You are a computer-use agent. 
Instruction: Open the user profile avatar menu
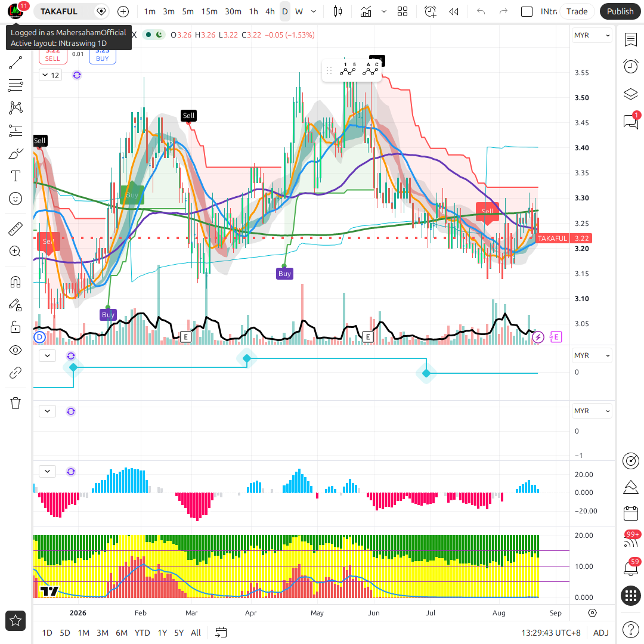click(16, 11)
